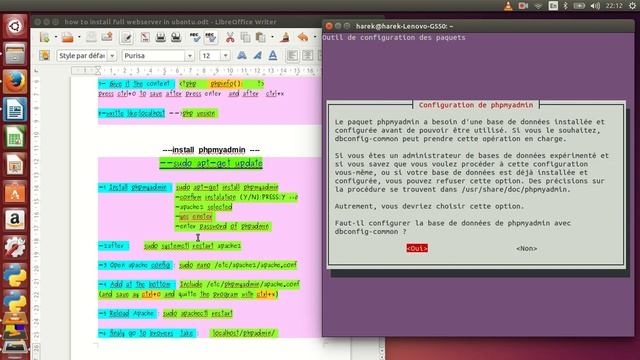The width and height of the screenshot is (640, 360).
Task: Open Files manager from launcher
Action: [x=15, y=54]
